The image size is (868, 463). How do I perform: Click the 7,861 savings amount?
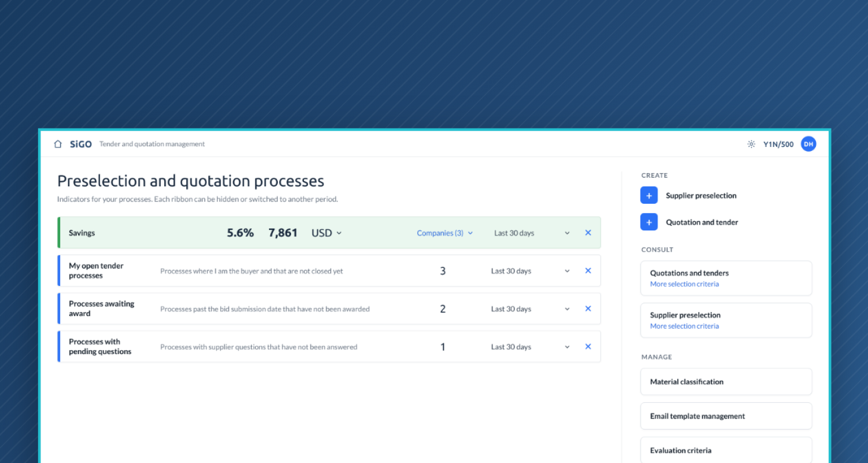click(283, 233)
